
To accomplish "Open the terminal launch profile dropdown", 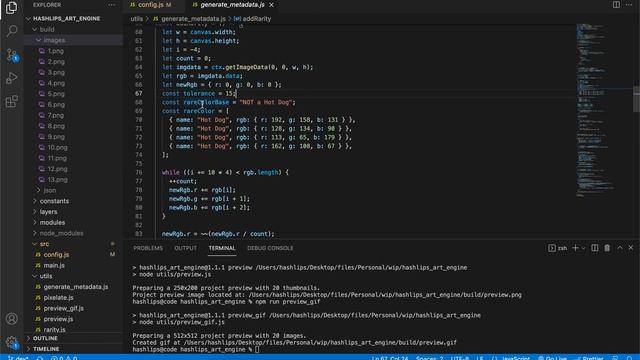I will click(583, 248).
